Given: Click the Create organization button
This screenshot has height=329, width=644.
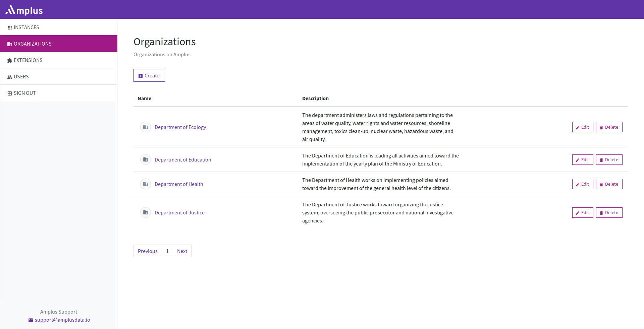Looking at the screenshot, I should (149, 75).
